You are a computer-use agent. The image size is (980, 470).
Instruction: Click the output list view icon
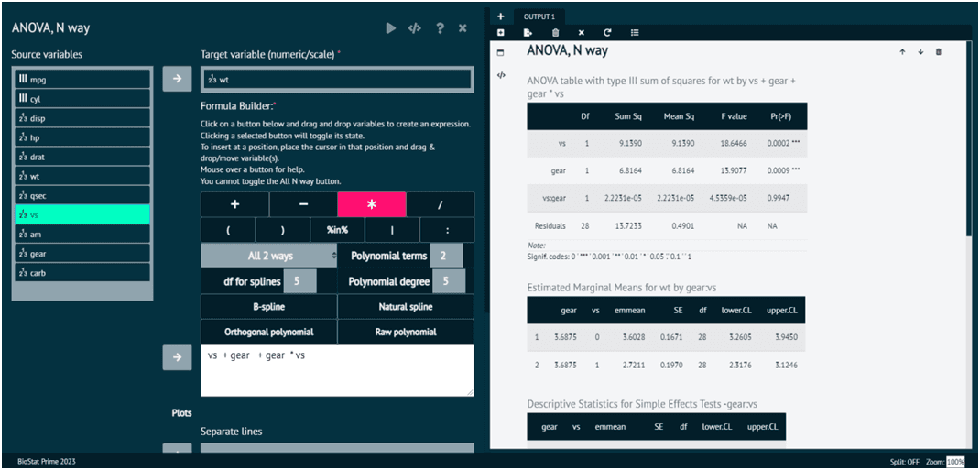point(635,33)
